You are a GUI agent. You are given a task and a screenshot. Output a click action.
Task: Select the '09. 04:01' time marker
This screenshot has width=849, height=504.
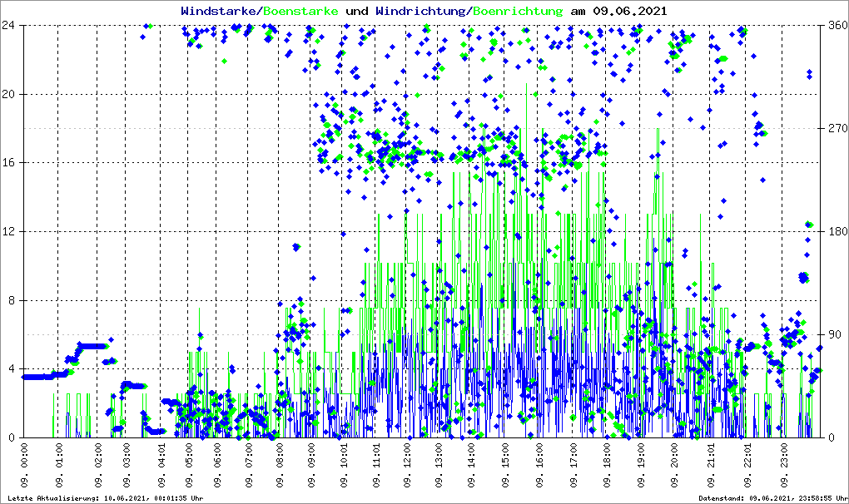pyautogui.click(x=161, y=467)
